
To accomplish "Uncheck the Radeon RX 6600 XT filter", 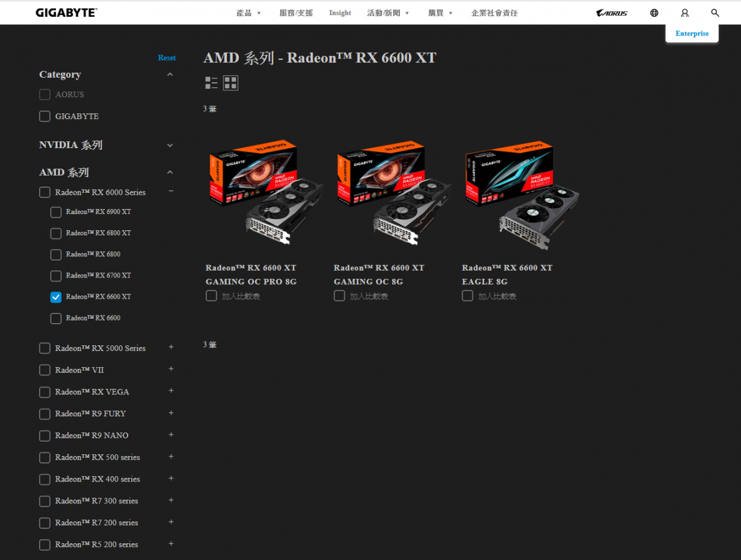I will point(56,297).
